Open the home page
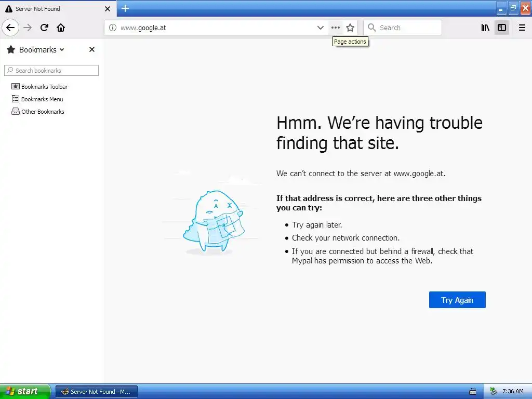 (61, 28)
